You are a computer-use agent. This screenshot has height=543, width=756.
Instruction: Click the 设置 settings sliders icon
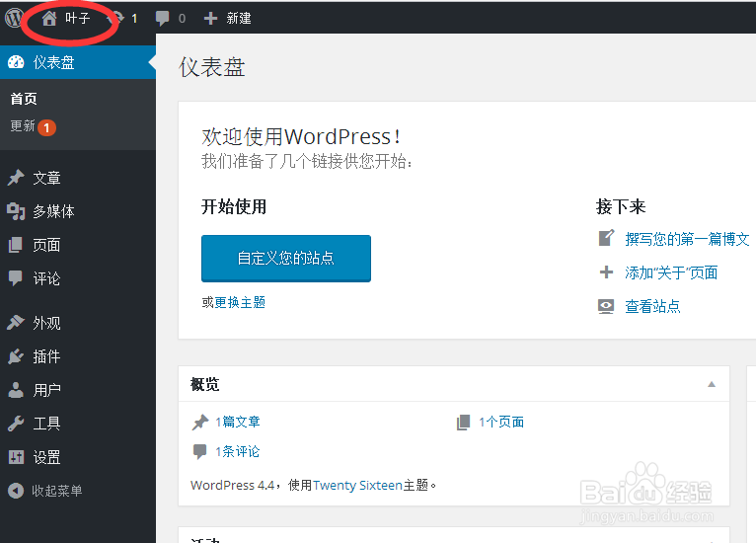(16, 457)
